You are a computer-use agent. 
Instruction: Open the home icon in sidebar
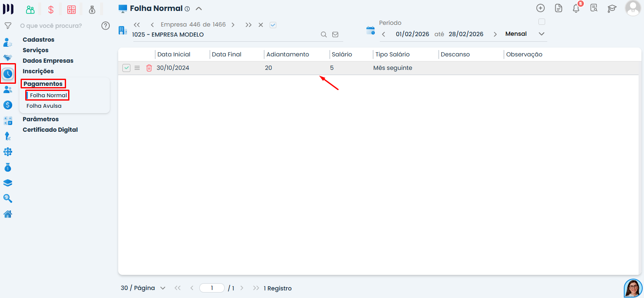(8, 214)
